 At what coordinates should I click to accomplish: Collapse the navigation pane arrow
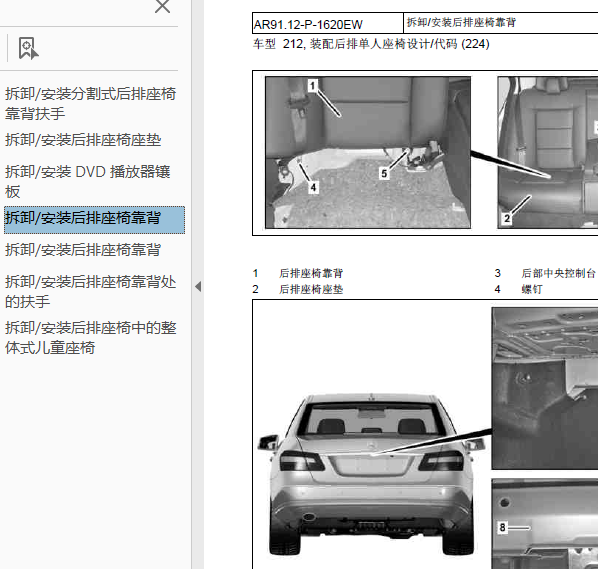[x=198, y=286]
